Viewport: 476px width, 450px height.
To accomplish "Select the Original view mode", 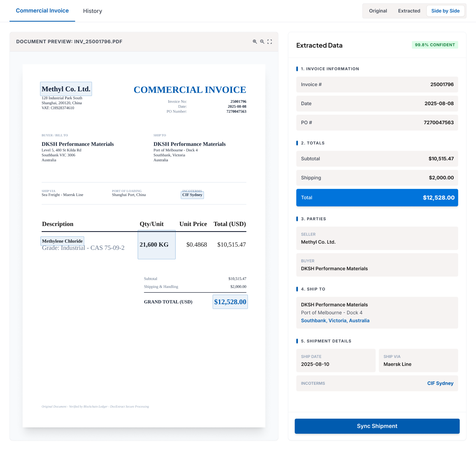I will (x=378, y=11).
